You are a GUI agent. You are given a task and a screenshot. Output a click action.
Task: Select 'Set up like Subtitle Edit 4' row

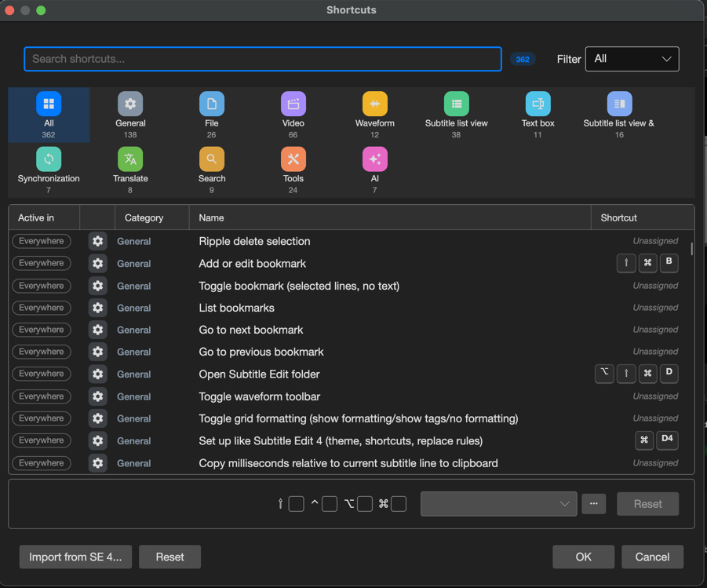(x=341, y=441)
